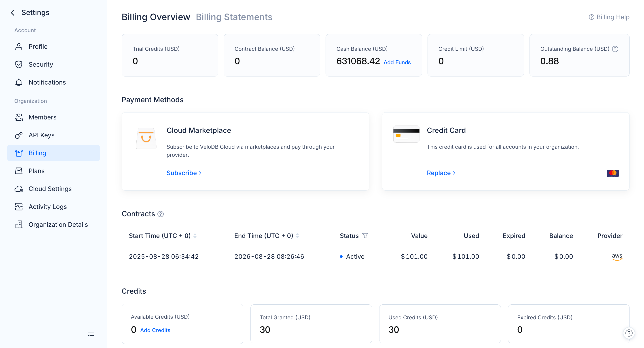Click the Organization Details building icon

[19, 225]
